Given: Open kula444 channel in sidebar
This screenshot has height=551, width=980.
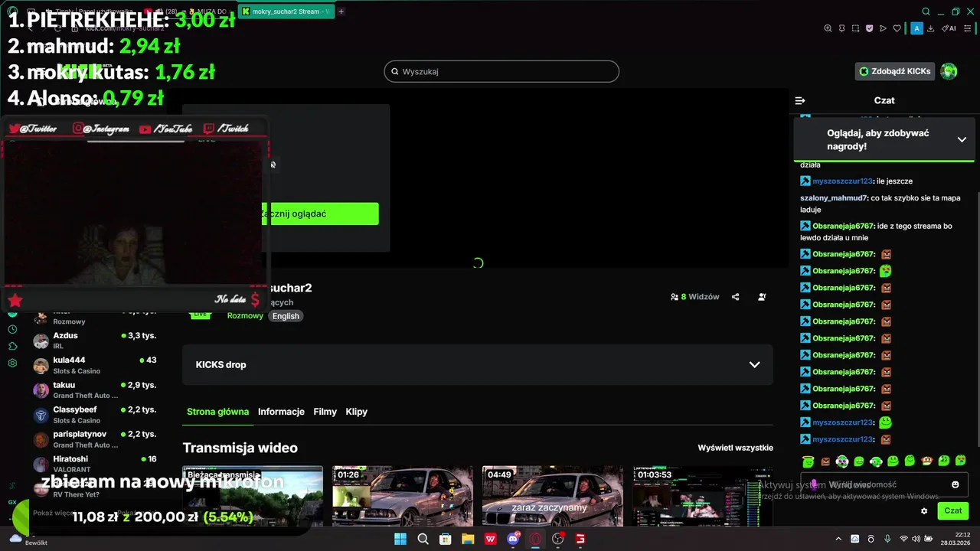Looking at the screenshot, I should pyautogui.click(x=95, y=365).
